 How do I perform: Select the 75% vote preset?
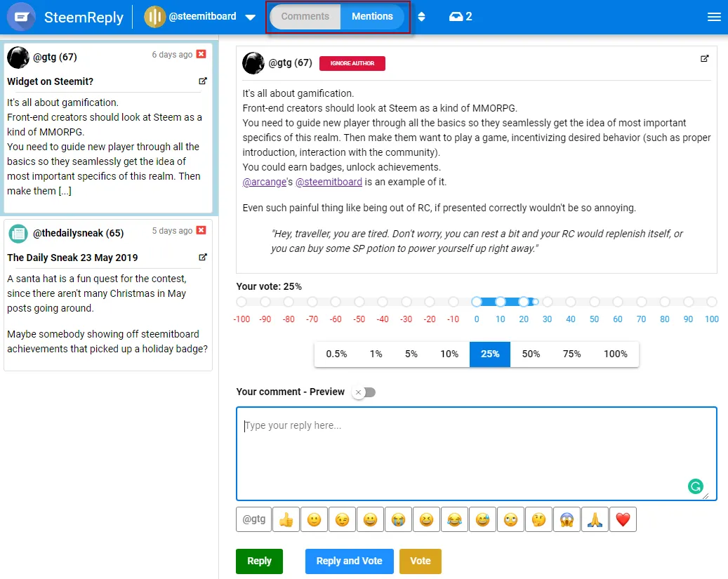pyautogui.click(x=571, y=354)
